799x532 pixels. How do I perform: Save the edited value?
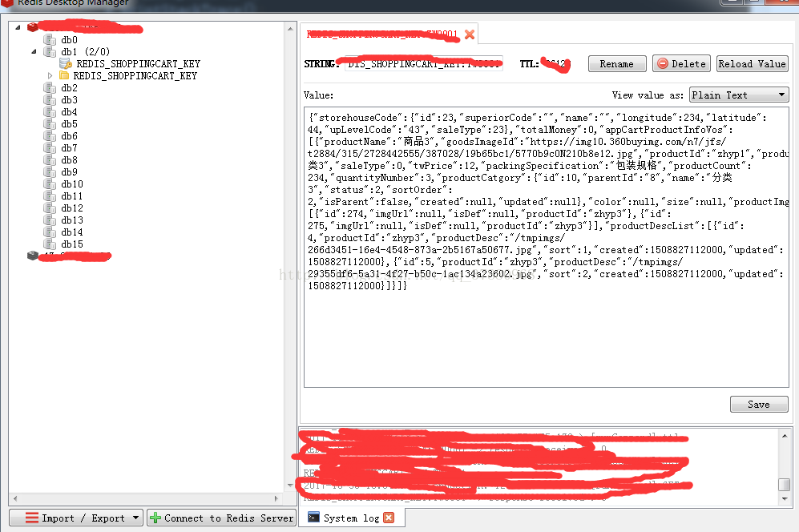point(759,404)
